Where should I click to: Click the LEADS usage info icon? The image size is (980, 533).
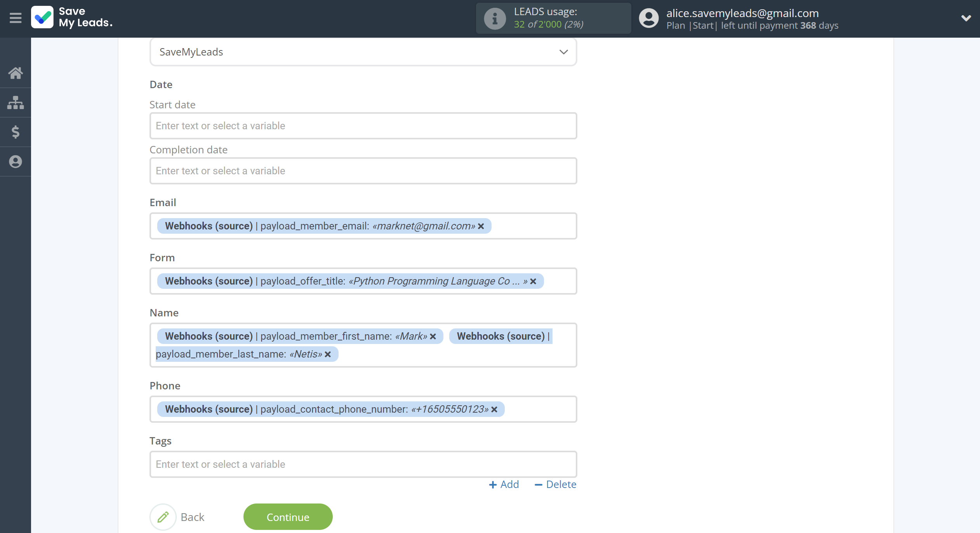495,18
